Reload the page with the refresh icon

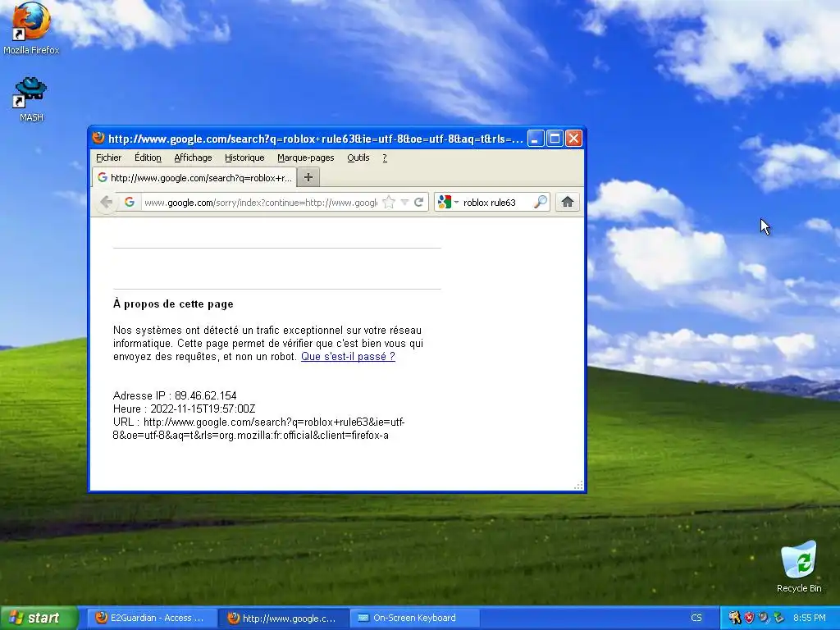point(419,202)
